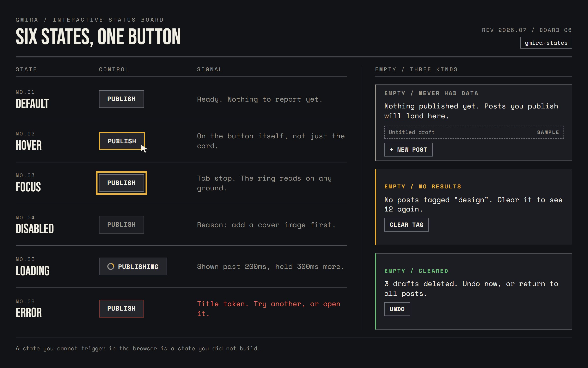Click the HOVER state label
588x368 pixels.
tap(29, 145)
